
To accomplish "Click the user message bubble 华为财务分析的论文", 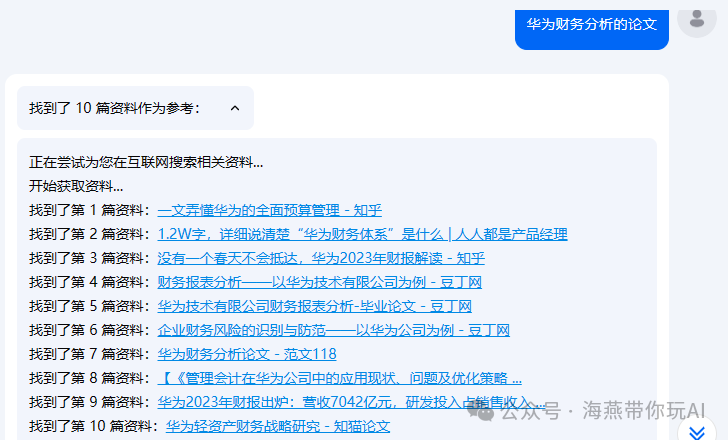I will click(592, 28).
